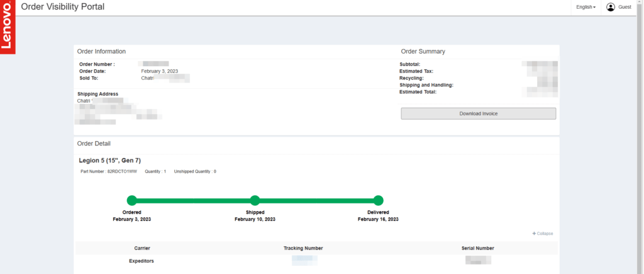Screen dimensions: 644x274
Task: Click the page vertical scrollbar
Action: (x=640, y=137)
